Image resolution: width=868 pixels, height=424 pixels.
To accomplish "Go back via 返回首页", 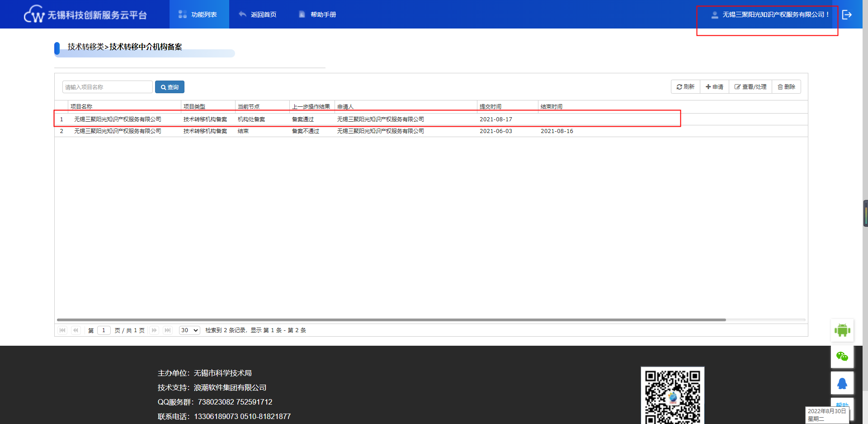I will [x=258, y=14].
